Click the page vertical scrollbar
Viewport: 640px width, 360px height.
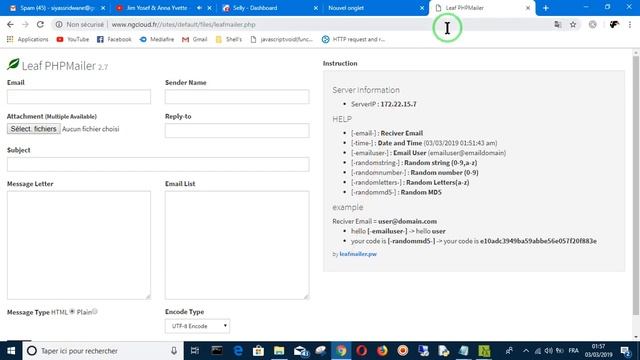636,186
